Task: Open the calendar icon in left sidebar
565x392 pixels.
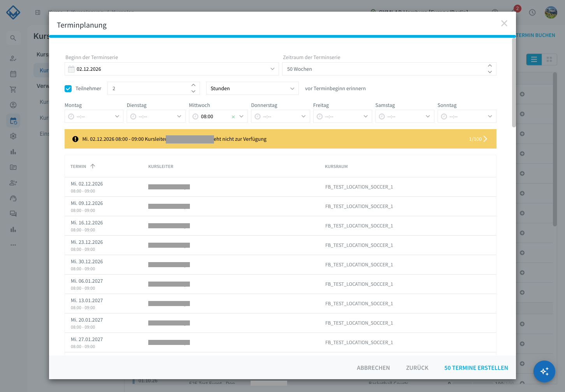Action: coord(13,74)
